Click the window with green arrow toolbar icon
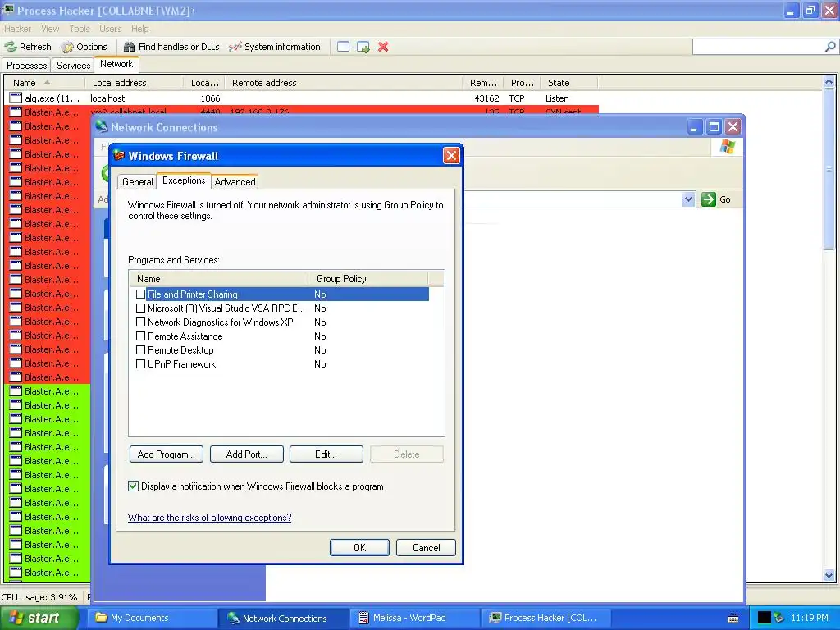The image size is (840, 630). [x=363, y=47]
